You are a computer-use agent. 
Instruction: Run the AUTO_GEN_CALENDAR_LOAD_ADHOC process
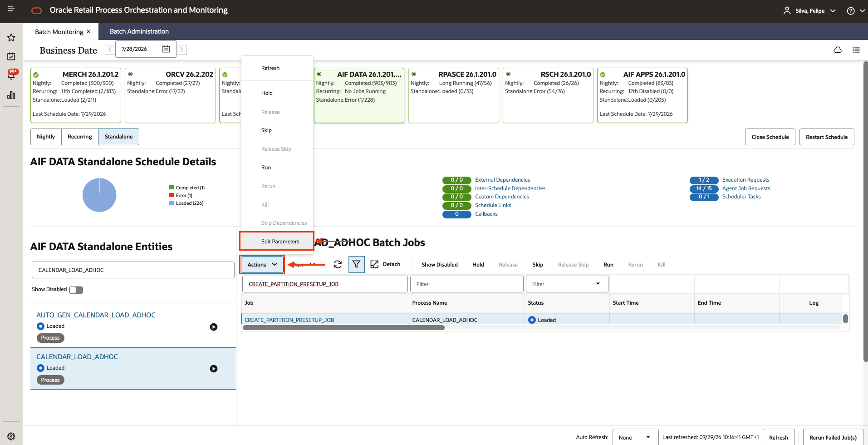214,327
